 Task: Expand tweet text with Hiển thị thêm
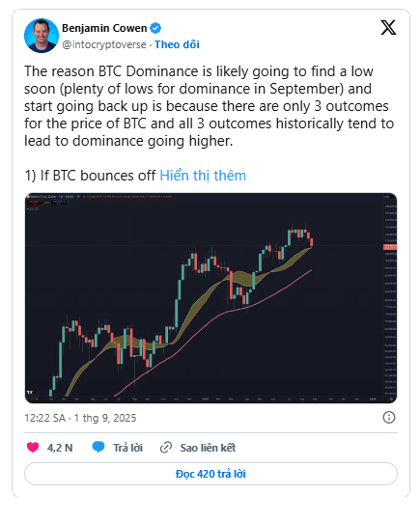pyautogui.click(x=203, y=176)
